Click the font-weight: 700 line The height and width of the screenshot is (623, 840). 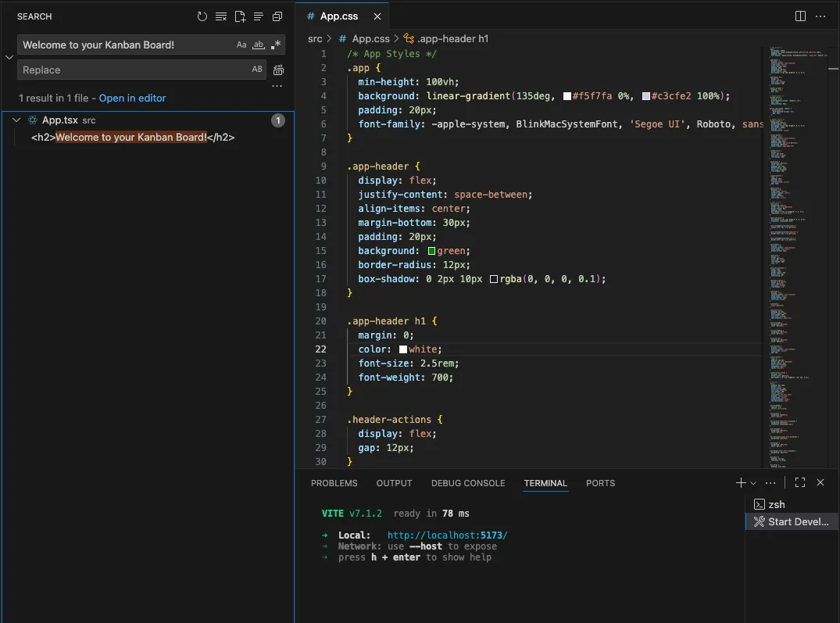(x=406, y=378)
